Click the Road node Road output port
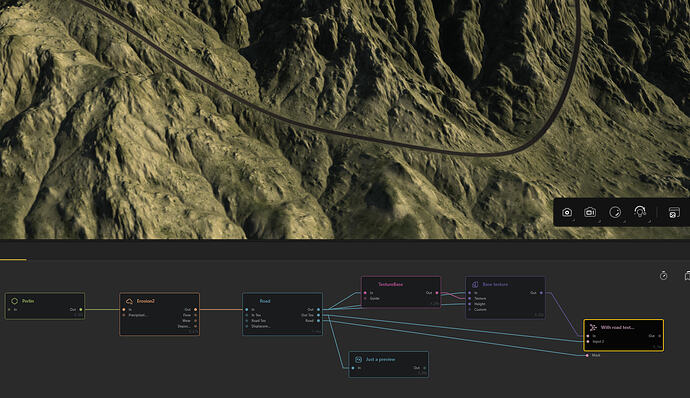 318,321
